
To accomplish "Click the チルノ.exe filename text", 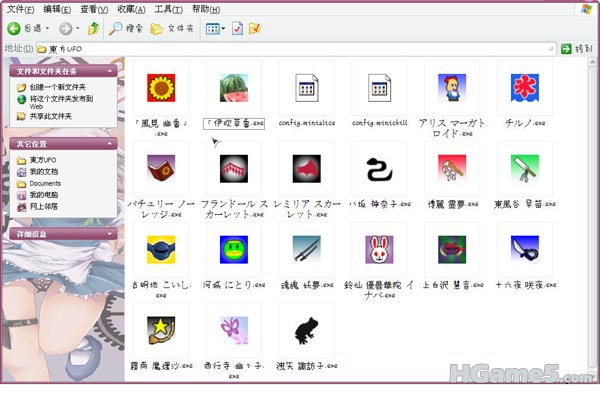I will (x=525, y=123).
